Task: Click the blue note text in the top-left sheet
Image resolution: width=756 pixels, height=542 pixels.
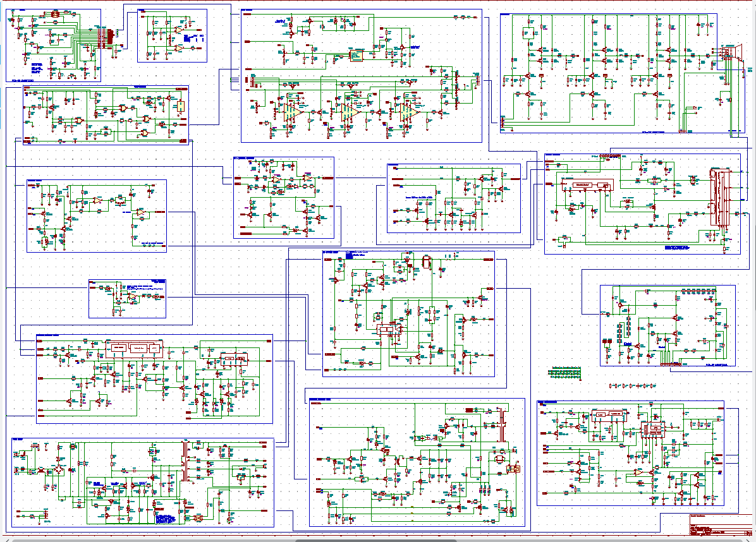Action: (36, 68)
